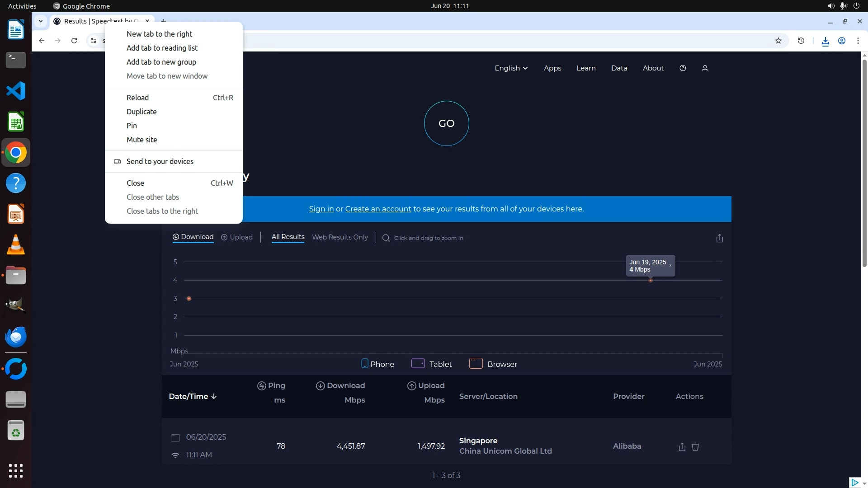This screenshot has height=488, width=868.
Task: Sort results by Date/Time column arrow
Action: pyautogui.click(x=214, y=396)
